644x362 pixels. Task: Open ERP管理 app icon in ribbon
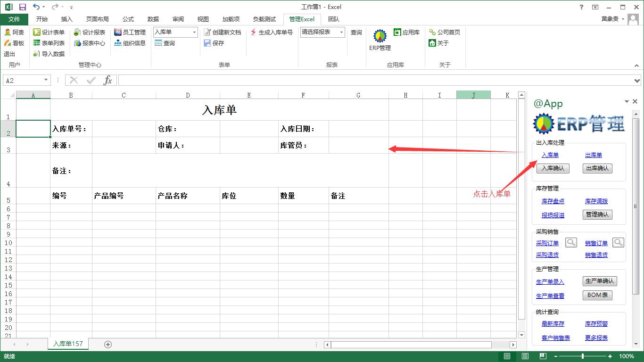(380, 40)
